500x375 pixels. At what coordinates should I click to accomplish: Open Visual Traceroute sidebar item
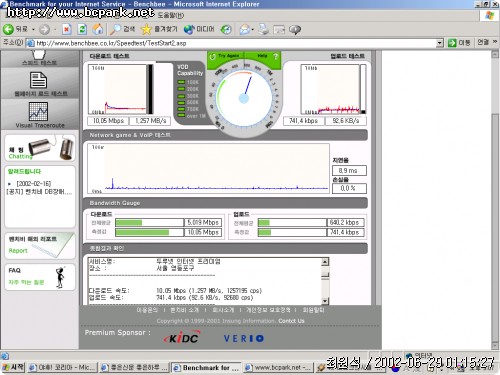[x=40, y=115]
